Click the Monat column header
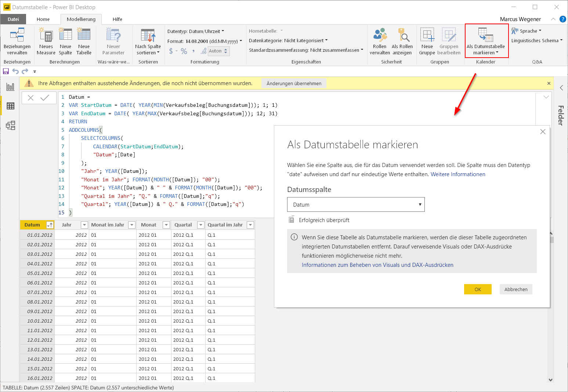This screenshot has height=392, width=568. pyautogui.click(x=149, y=225)
